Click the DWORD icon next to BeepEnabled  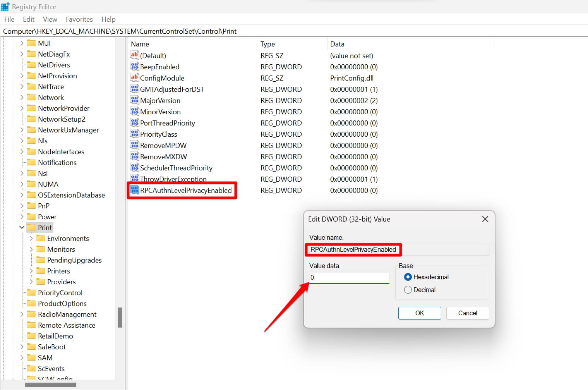134,67
